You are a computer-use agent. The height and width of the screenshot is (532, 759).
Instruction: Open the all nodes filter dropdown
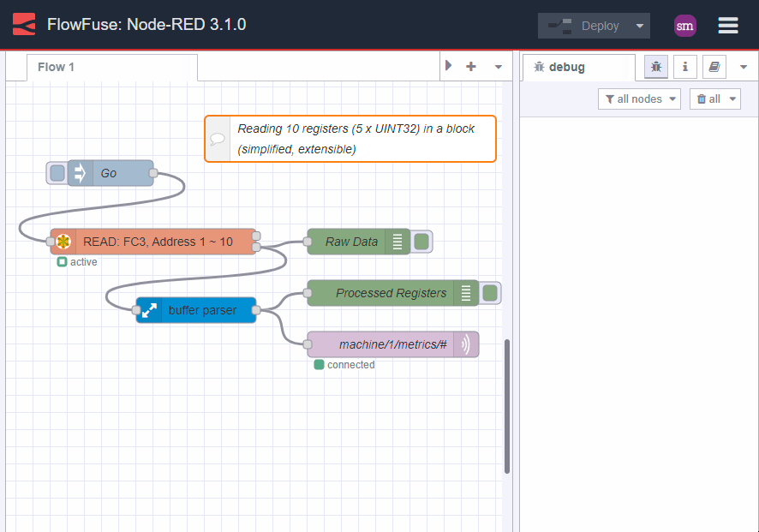(x=638, y=99)
